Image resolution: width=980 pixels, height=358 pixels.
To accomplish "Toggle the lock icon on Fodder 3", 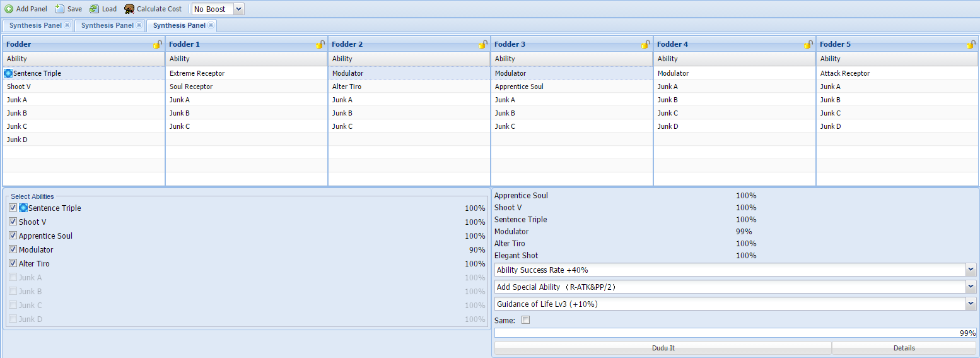I will click(646, 44).
